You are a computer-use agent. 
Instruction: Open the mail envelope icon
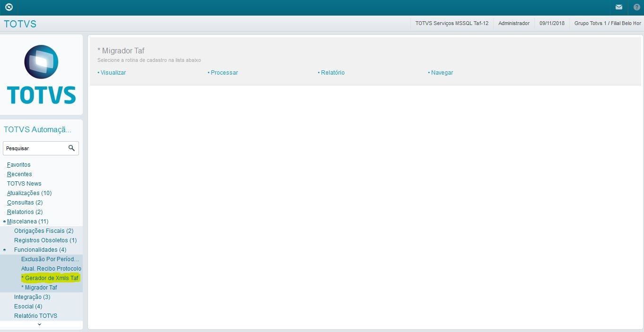pyautogui.click(x=618, y=8)
